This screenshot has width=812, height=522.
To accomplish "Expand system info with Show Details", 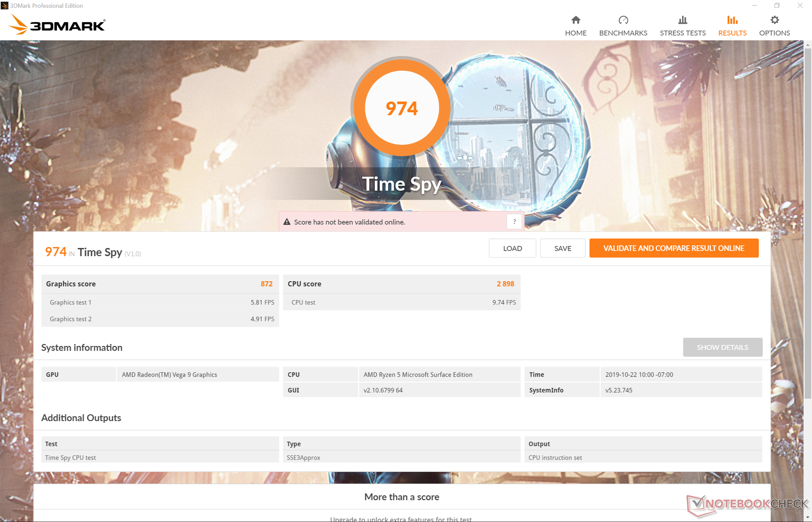I will 722,347.
